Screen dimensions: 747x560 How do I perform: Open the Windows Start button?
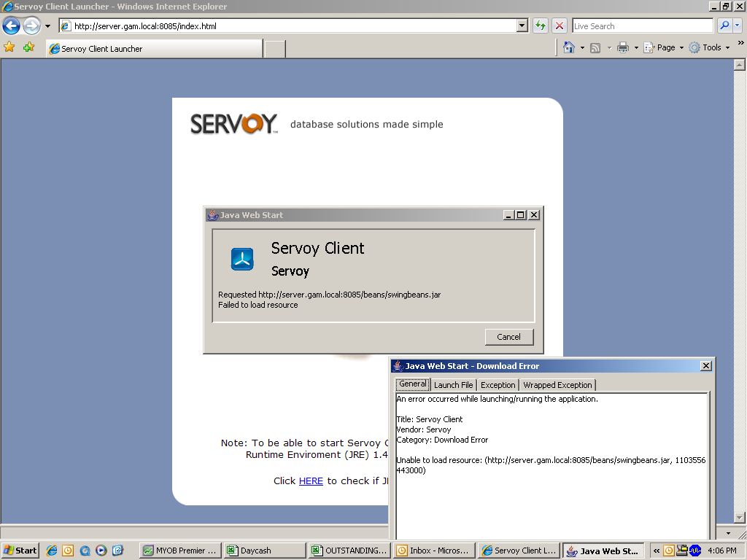point(20,551)
